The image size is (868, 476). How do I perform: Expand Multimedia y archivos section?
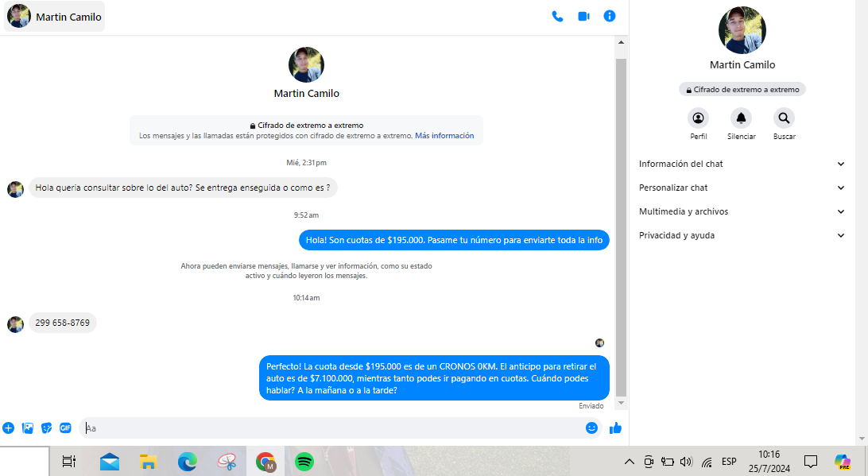(742, 211)
